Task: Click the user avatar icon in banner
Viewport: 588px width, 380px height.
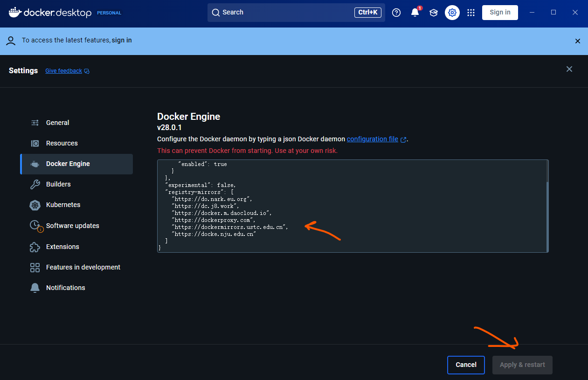Action: (11, 41)
